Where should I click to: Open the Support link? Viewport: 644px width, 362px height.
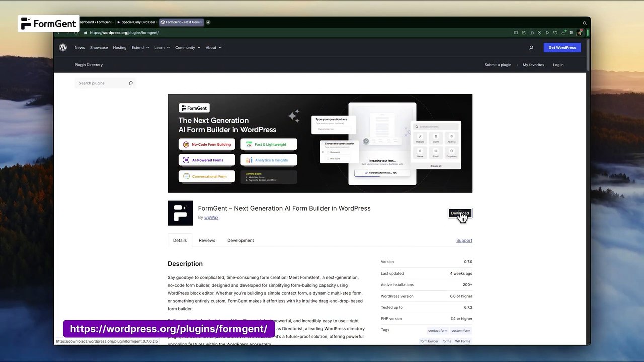click(464, 240)
